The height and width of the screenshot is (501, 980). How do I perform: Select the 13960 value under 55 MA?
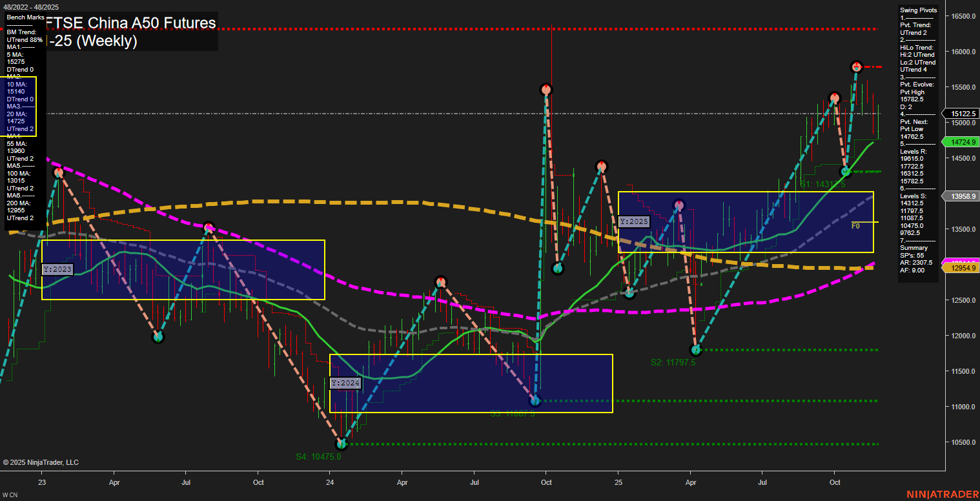pyautogui.click(x=15, y=151)
